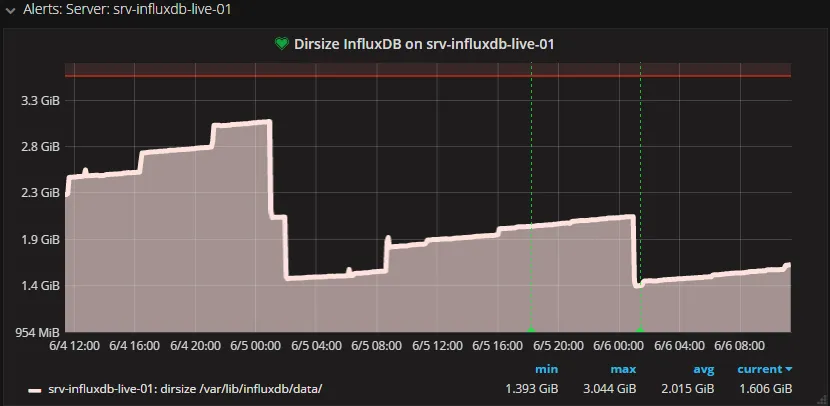Select the 1.606 GiB current value
830x406 pixels.
pos(765,389)
